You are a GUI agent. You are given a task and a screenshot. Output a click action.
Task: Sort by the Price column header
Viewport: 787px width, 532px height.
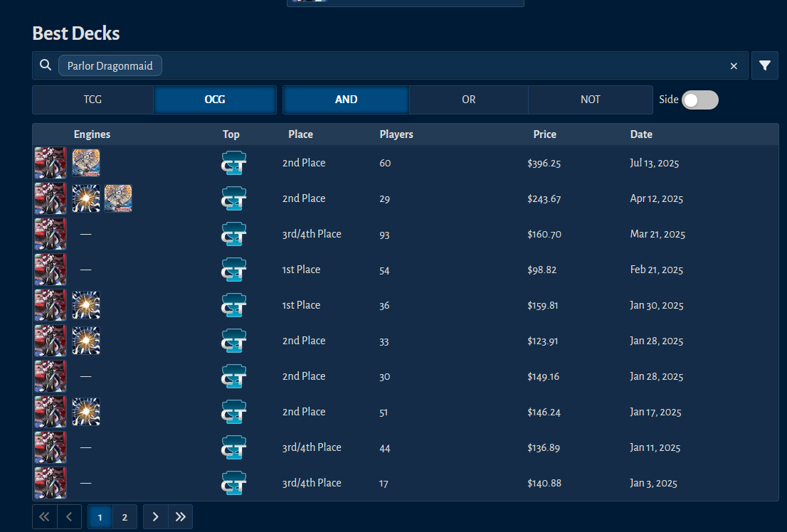(544, 134)
